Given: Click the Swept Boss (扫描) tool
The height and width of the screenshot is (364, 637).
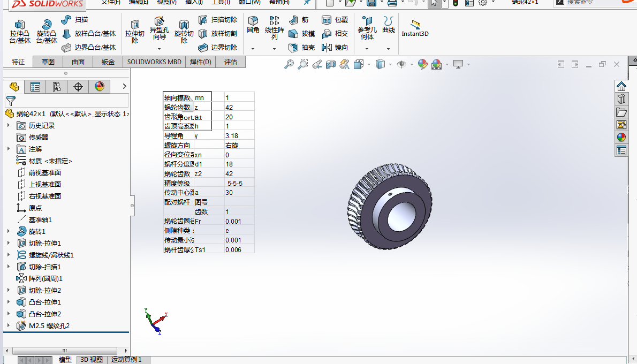Looking at the screenshot, I should coord(74,19).
